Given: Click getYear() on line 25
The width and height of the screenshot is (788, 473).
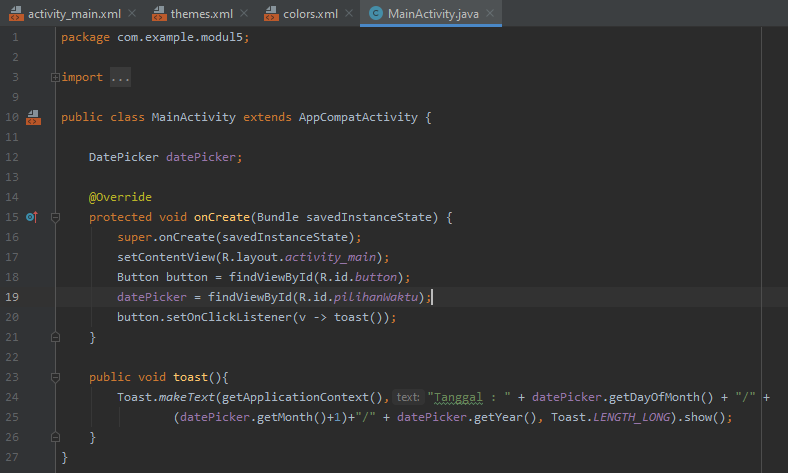Looking at the screenshot, I should click(506, 417).
